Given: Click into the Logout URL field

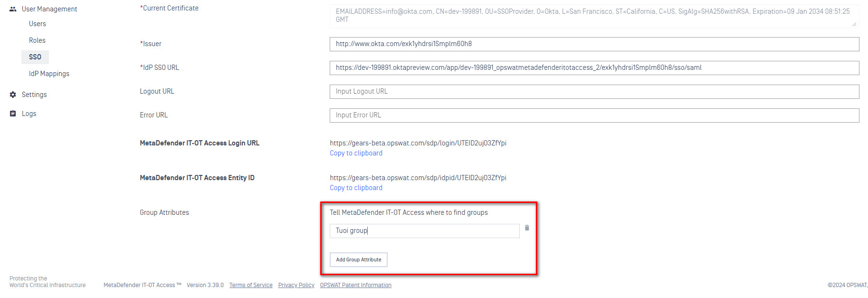Looking at the screenshot, I should click(x=594, y=92).
